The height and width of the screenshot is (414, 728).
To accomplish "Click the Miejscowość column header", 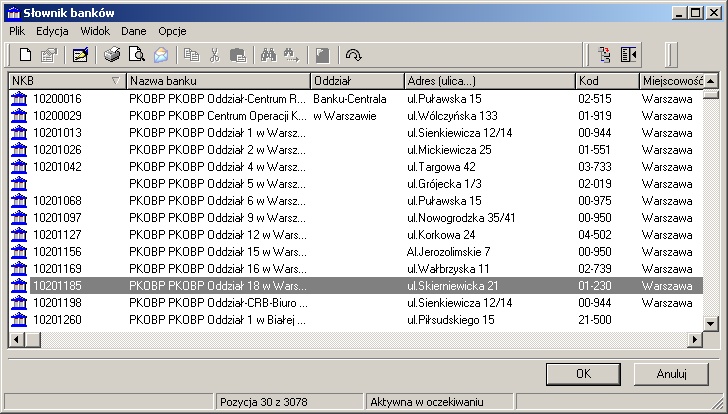I will coord(671,81).
